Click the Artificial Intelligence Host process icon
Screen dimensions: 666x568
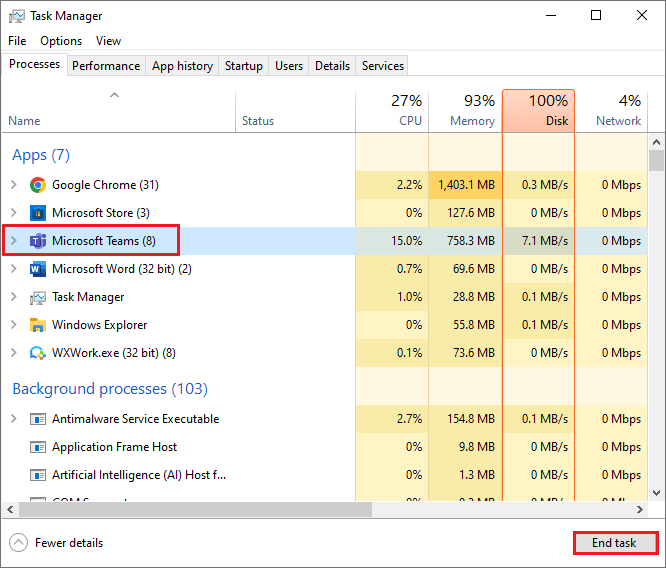38,475
